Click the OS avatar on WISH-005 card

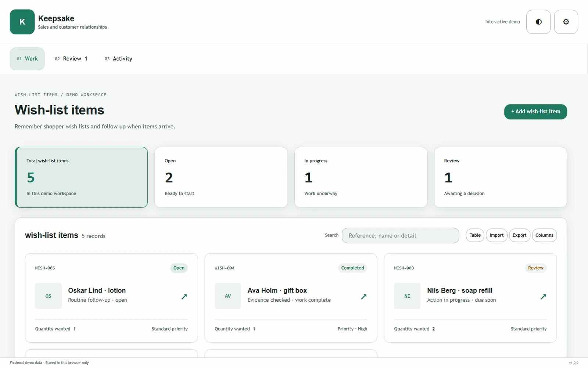(x=48, y=296)
